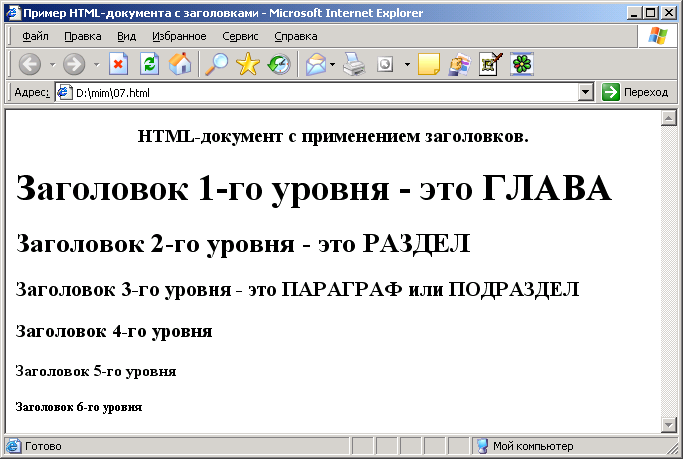Open the Правка menu
683x459 pixels.
(x=83, y=36)
